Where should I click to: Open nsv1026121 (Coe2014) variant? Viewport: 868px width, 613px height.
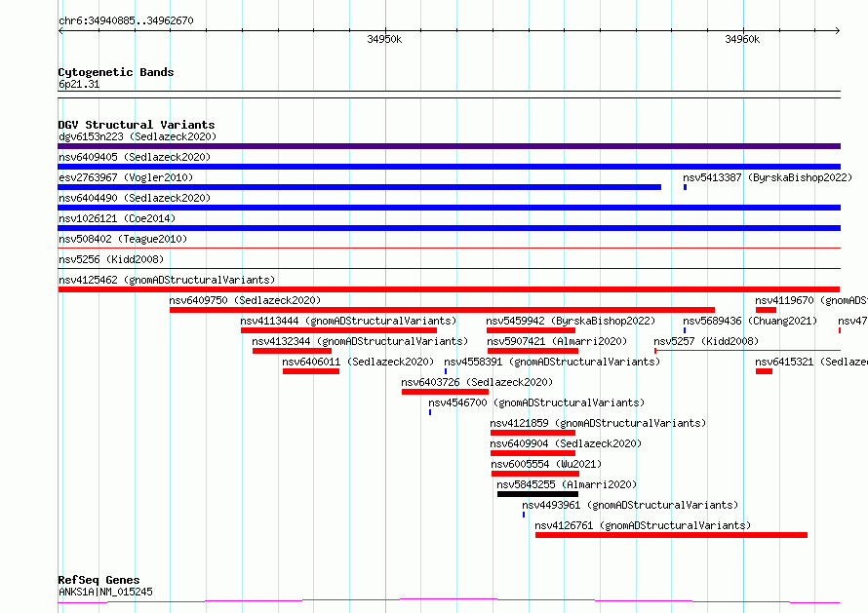pyautogui.click(x=117, y=218)
